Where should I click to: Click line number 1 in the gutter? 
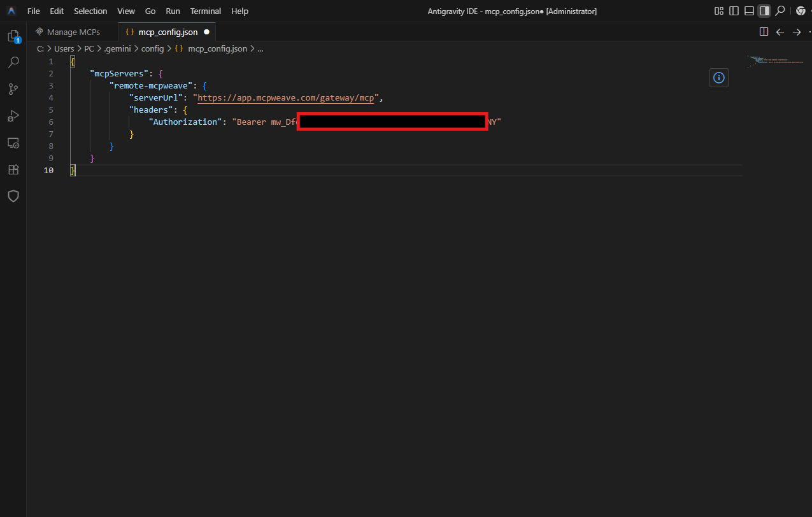point(51,61)
